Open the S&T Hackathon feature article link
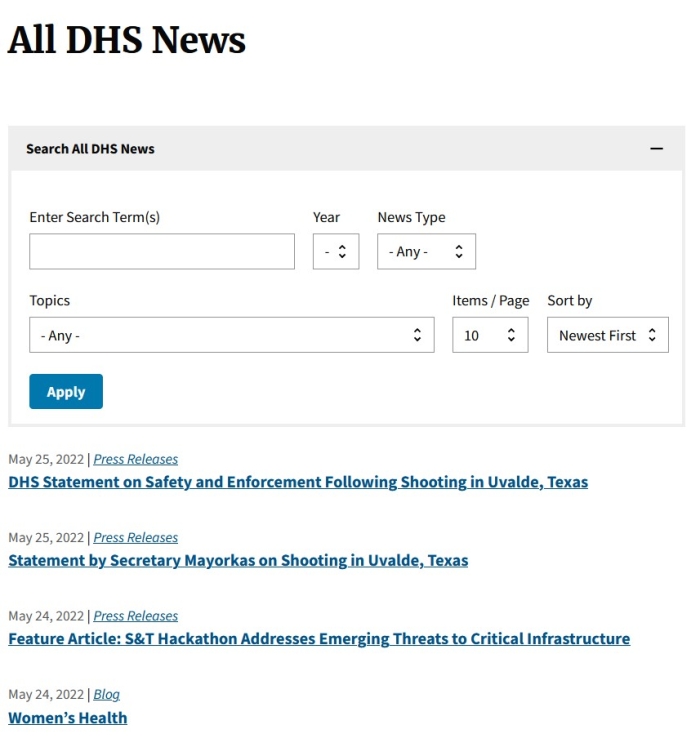Viewport: 700px width, 756px height. click(319, 638)
